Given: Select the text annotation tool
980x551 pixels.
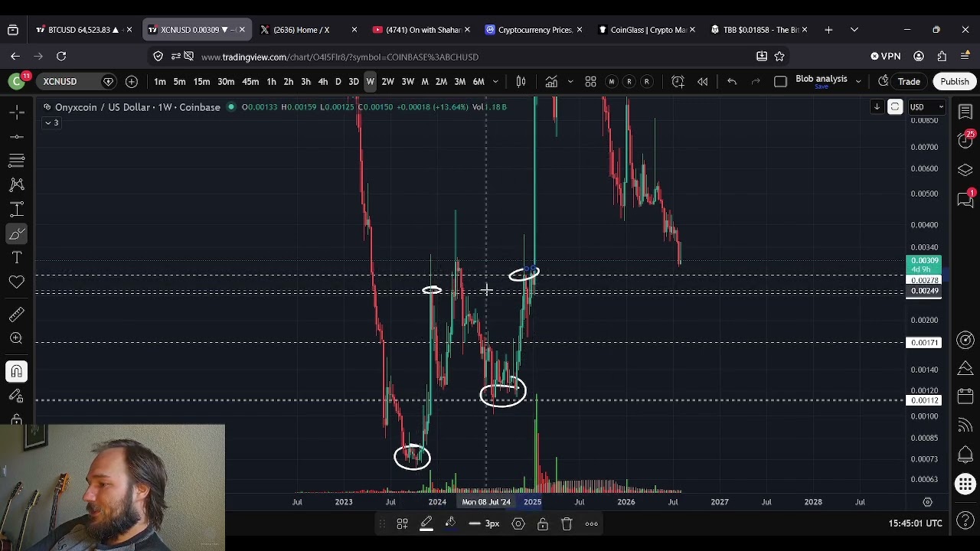Looking at the screenshot, I should (x=16, y=258).
